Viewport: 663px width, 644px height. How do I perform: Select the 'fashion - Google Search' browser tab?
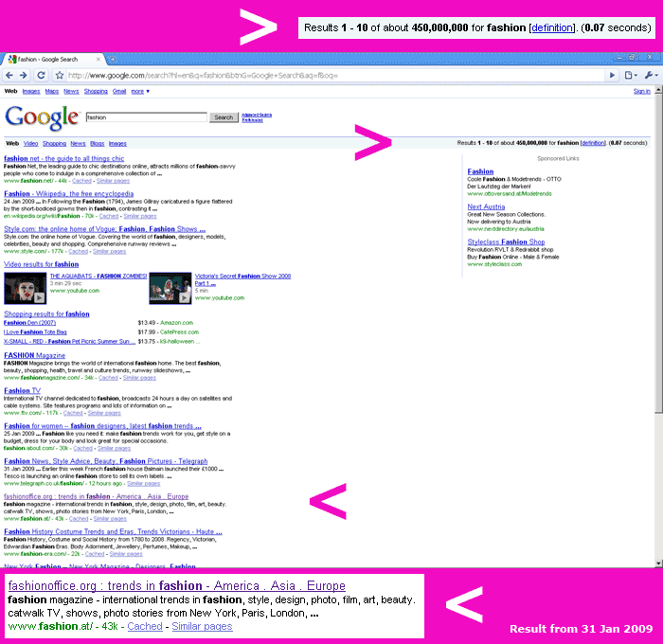tap(53, 60)
